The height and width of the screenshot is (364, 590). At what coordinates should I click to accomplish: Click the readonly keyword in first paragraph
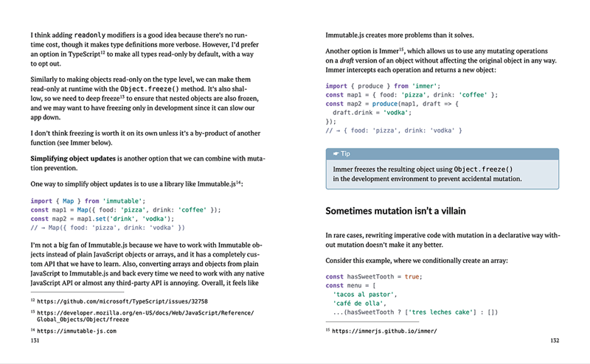(x=89, y=35)
